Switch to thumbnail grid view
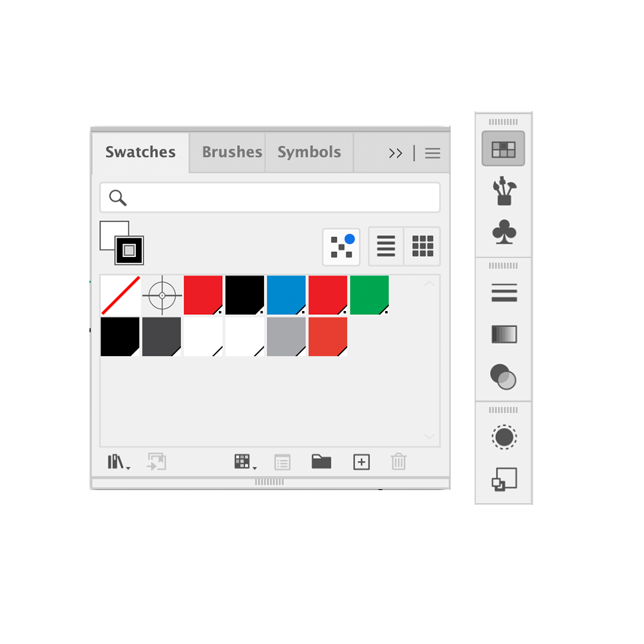644x644 pixels. tap(422, 247)
